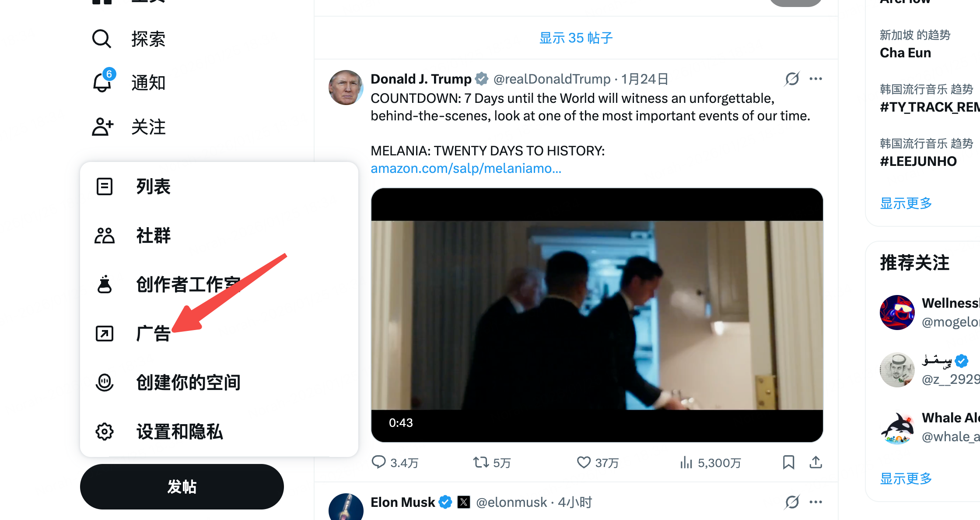The height and width of the screenshot is (520, 980).
Task: Share Trump's post using the share icon
Action: [816, 462]
